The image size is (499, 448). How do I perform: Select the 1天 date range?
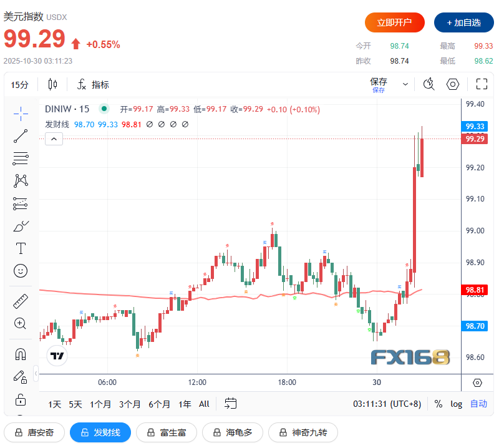[54, 404]
